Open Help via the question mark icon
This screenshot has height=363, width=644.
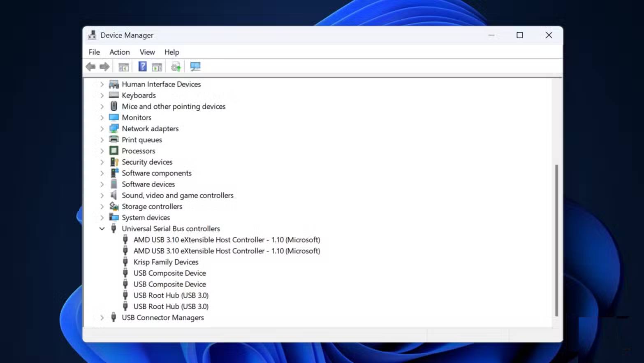[x=142, y=67]
